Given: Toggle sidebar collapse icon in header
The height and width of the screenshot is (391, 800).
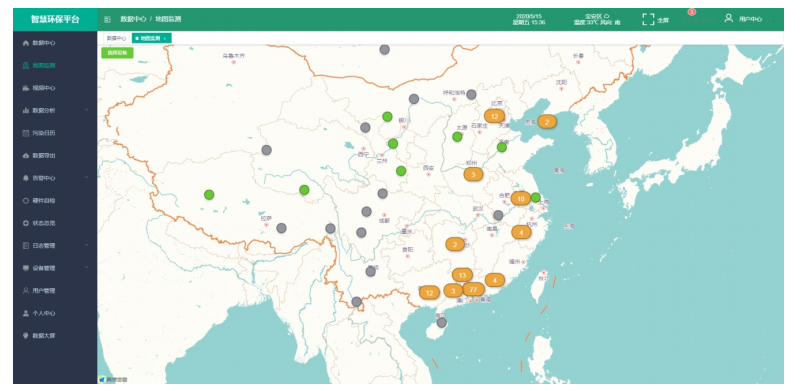Looking at the screenshot, I should click(107, 19).
